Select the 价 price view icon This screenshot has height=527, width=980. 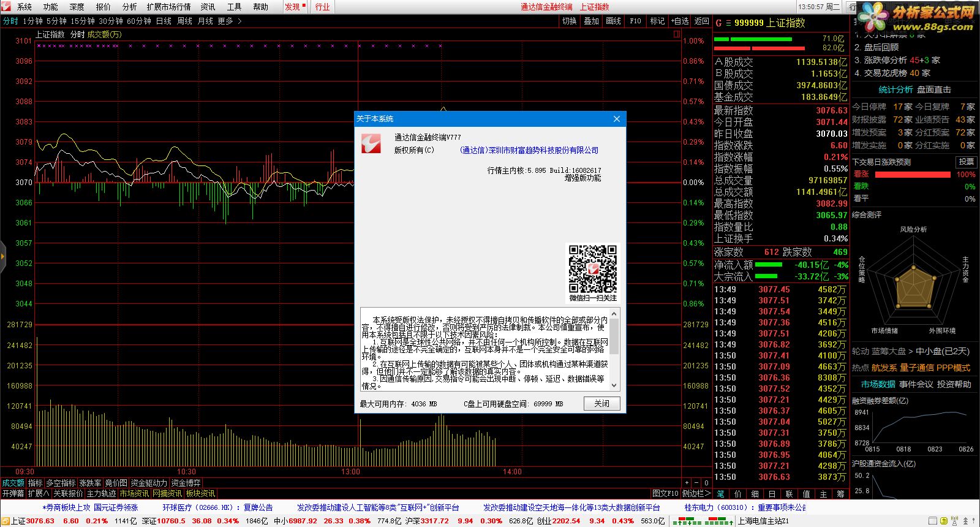[x=738, y=493]
